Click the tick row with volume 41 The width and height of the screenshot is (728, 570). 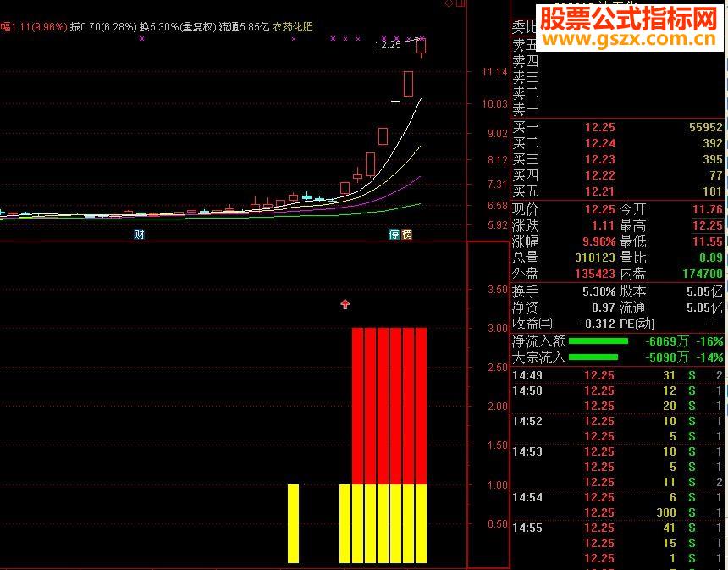coord(617,528)
